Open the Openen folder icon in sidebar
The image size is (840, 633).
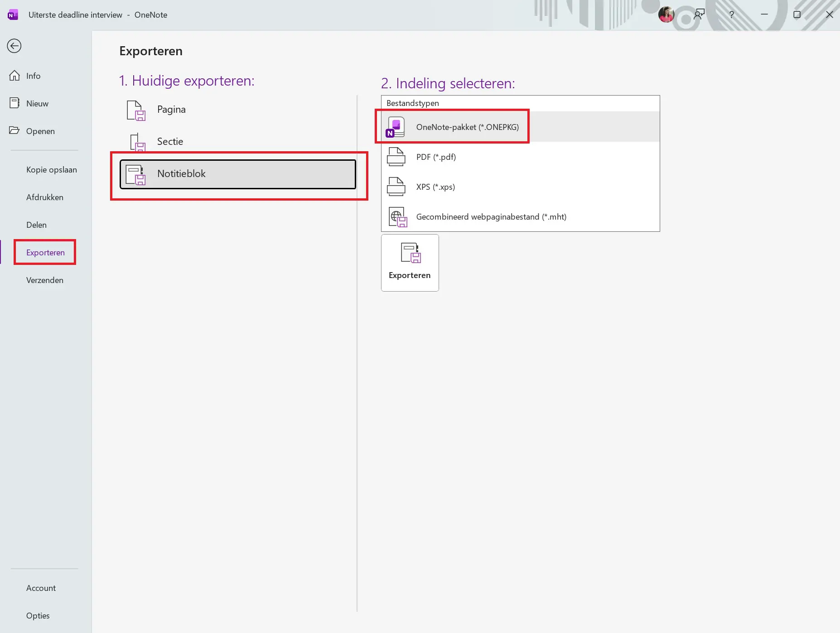[14, 130]
